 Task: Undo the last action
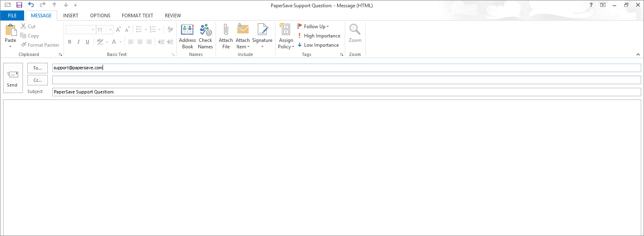tap(31, 5)
